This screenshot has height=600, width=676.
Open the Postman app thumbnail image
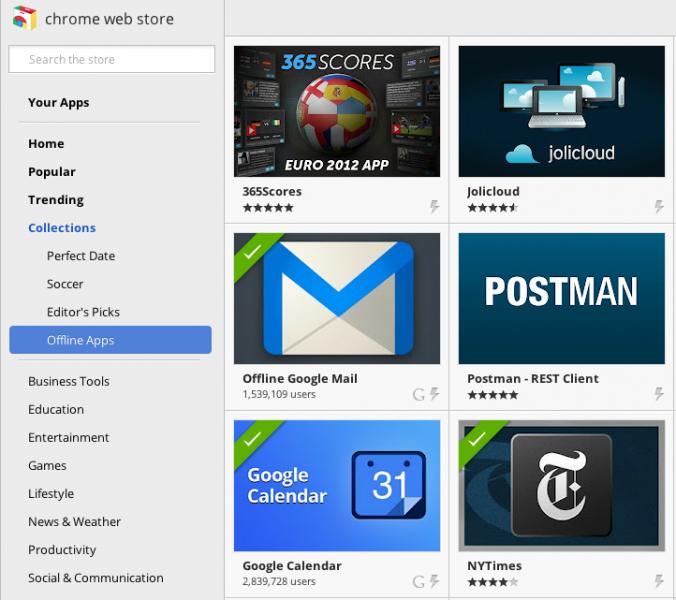pos(561,298)
